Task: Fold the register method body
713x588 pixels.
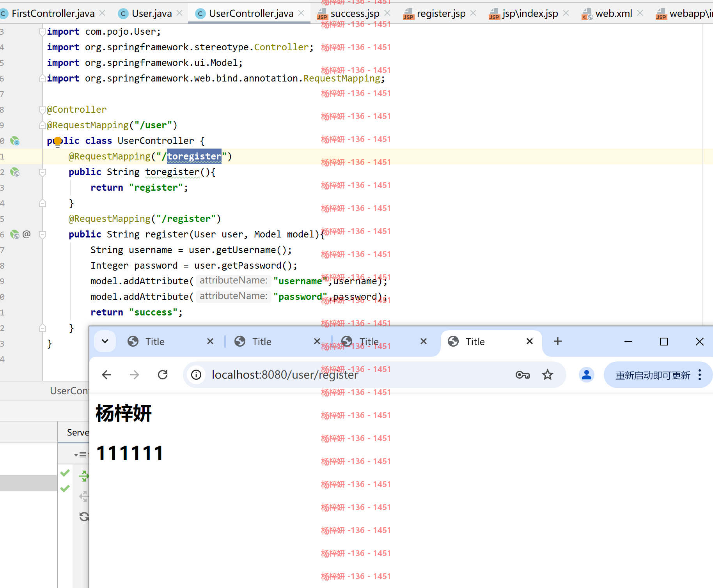Action: point(43,234)
